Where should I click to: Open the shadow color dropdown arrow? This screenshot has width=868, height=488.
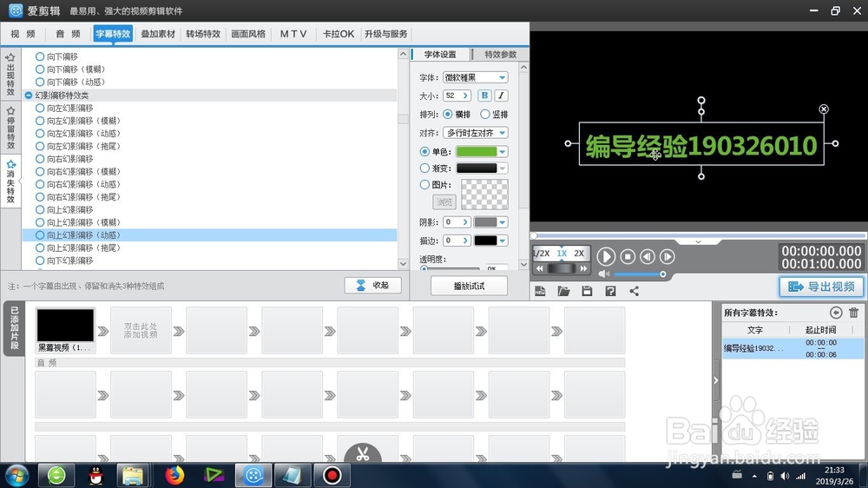502,222
